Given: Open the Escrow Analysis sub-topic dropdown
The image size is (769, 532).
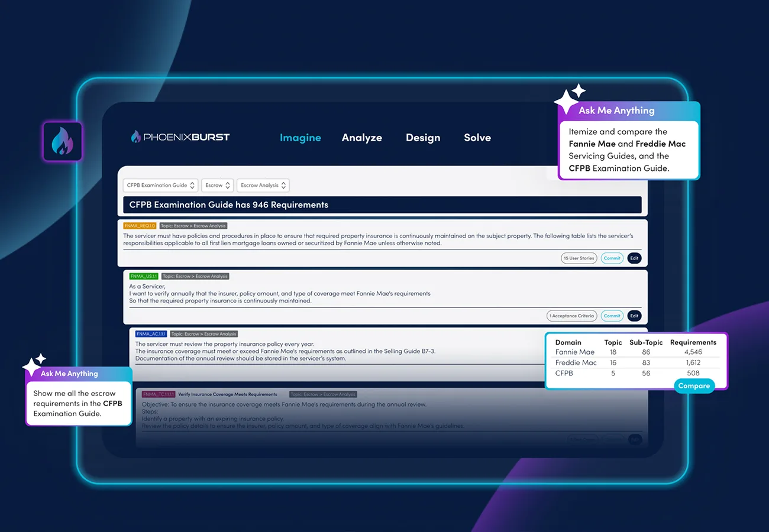Looking at the screenshot, I should tap(263, 185).
